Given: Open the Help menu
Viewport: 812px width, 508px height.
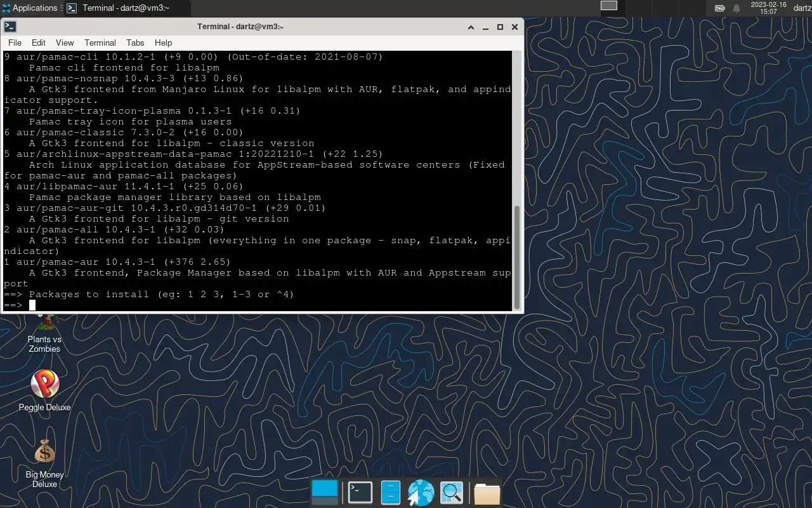Looking at the screenshot, I should click(163, 43).
